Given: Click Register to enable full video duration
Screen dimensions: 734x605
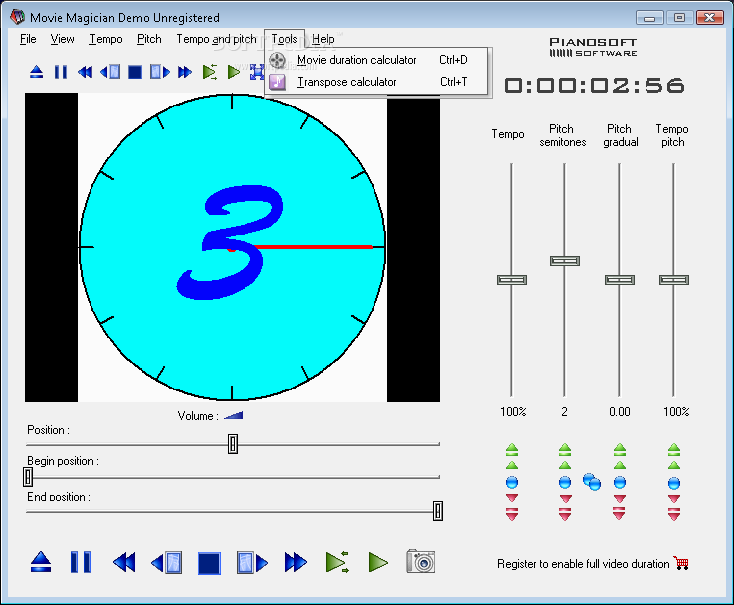Looking at the screenshot, I should click(583, 563).
